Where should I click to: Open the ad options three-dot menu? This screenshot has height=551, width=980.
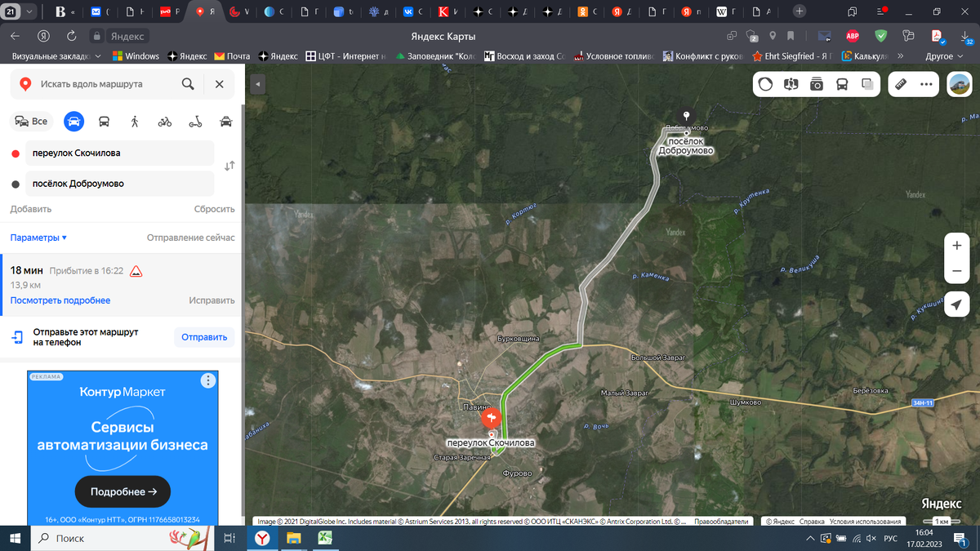coord(208,380)
